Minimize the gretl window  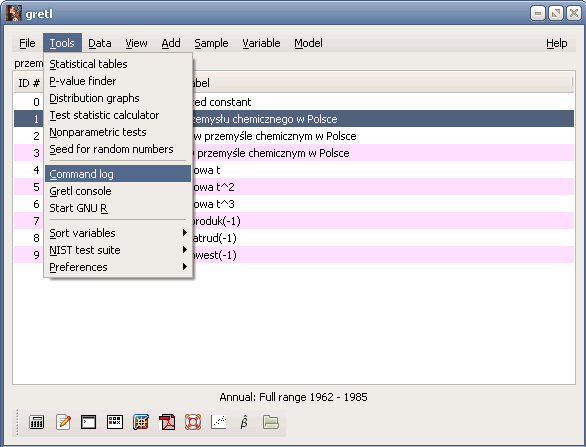point(537,13)
